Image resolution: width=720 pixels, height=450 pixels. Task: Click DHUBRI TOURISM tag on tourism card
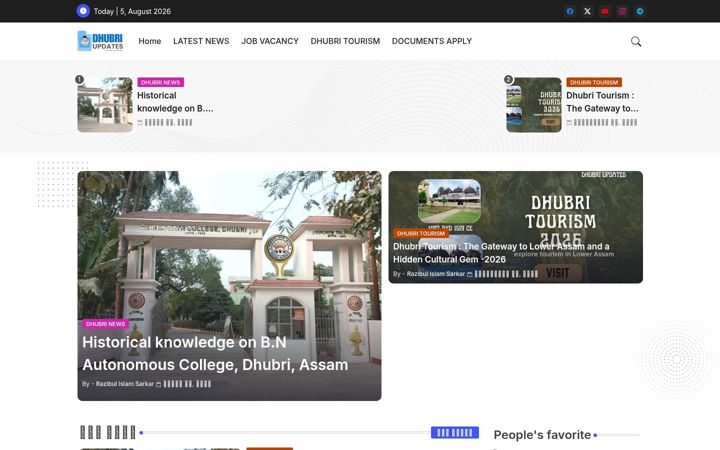[421, 233]
